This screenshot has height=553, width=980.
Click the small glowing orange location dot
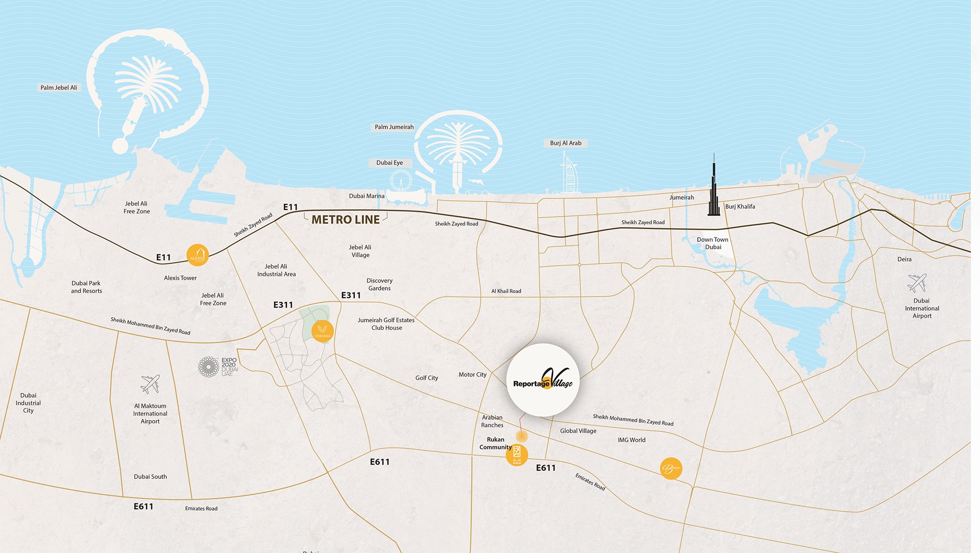pyautogui.click(x=522, y=437)
